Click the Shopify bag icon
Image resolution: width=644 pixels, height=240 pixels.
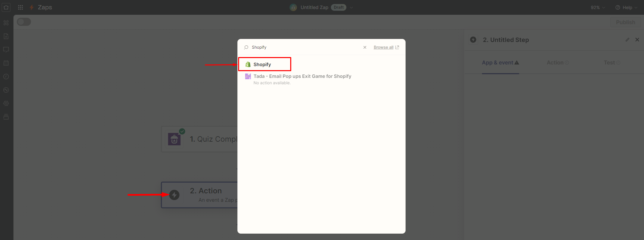(248, 64)
